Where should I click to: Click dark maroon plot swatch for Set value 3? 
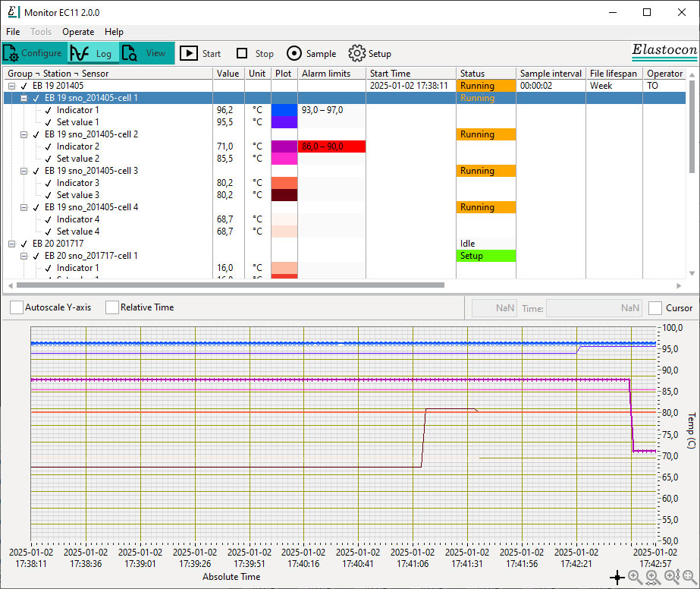(284, 195)
